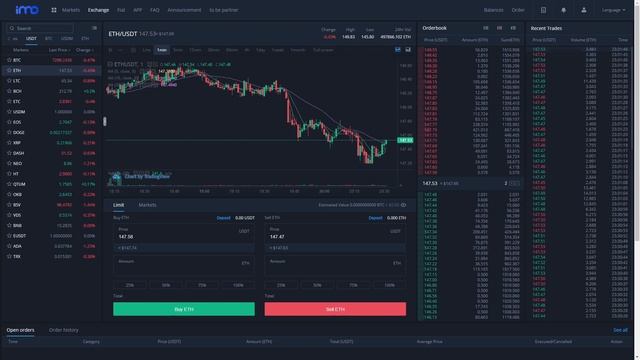
Task: Open the Markets menu item
Action: coord(71,10)
